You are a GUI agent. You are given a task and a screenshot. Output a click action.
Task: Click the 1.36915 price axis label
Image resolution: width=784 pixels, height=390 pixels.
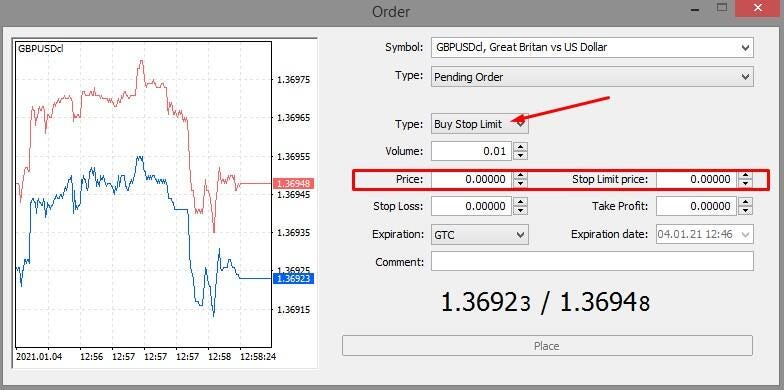[294, 310]
